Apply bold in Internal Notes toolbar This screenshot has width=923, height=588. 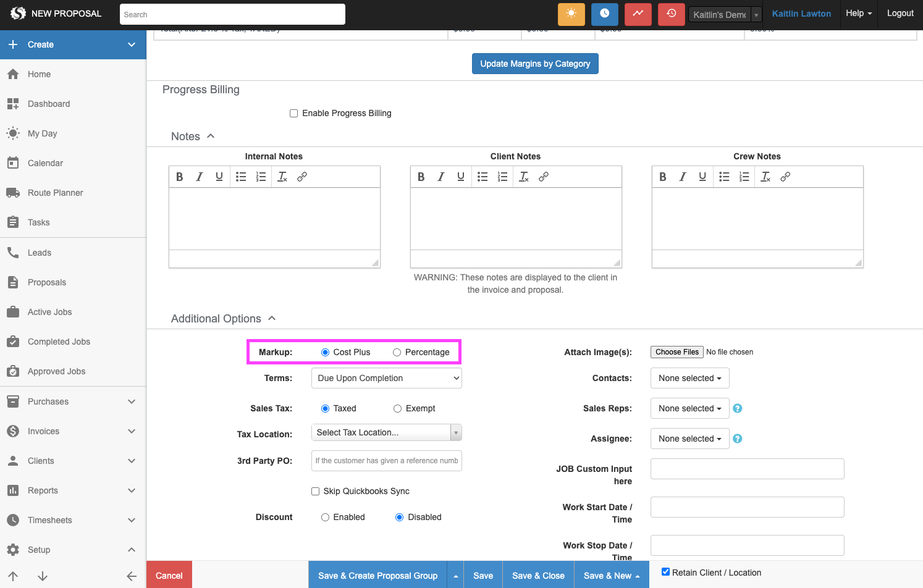tap(180, 177)
